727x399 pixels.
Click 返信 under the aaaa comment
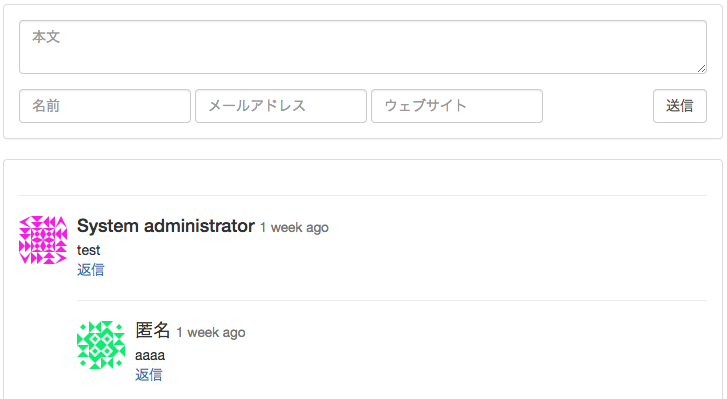[149, 374]
